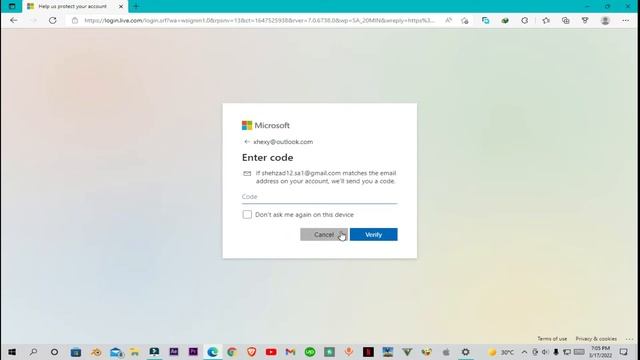Open the Extensions puzzle icon
This screenshot has height=360, width=640.
pyautogui.click(x=524, y=20)
